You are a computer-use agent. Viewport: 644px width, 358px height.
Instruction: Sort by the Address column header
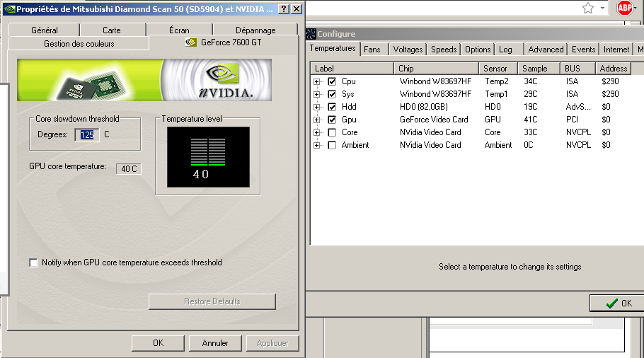(613, 69)
